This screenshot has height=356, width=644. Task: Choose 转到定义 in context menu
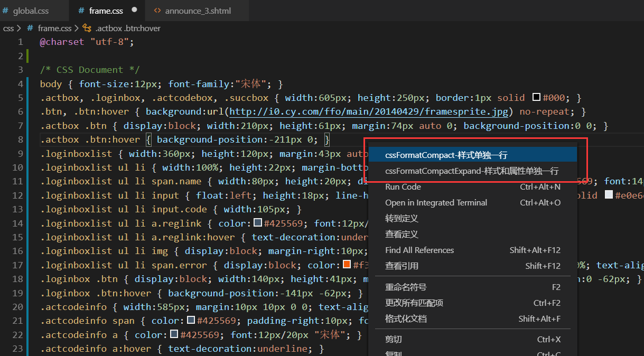coord(473,218)
